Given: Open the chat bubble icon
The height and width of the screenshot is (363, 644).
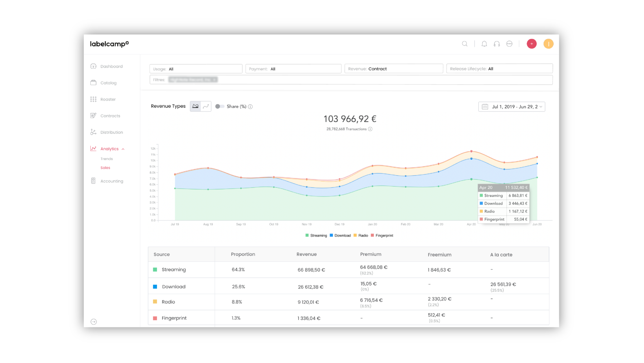Looking at the screenshot, I should [509, 44].
